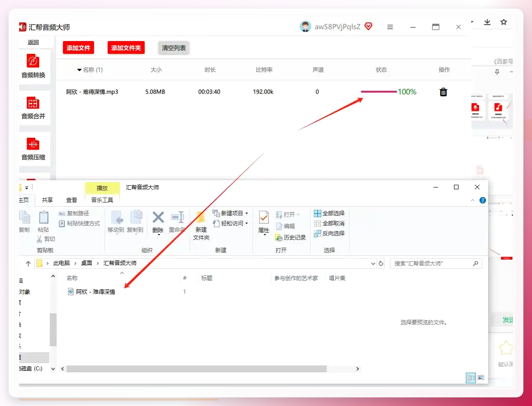This screenshot has height=406, width=532.
Task: Toggle sort arrow beside 名称 (1) column
Action: tap(79, 70)
